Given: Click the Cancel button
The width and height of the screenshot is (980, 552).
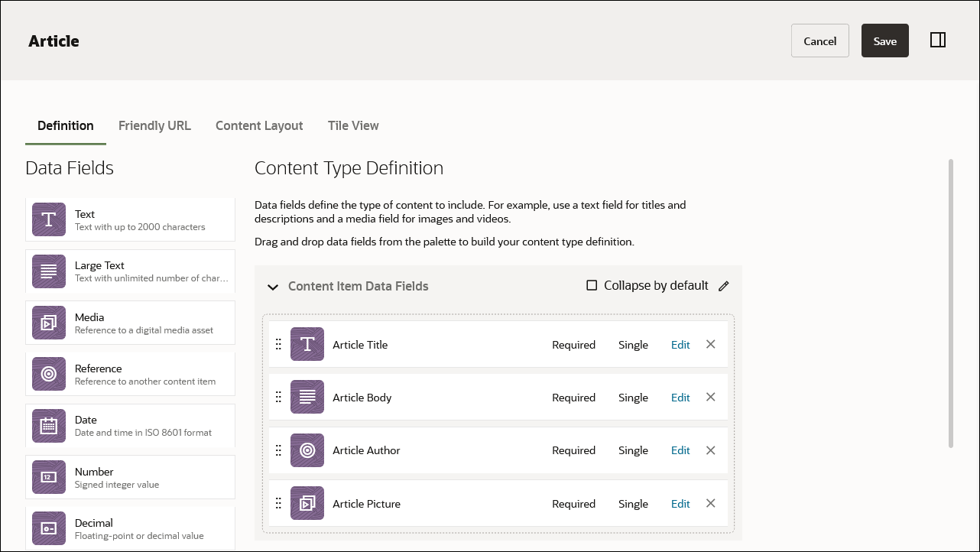Looking at the screenshot, I should [x=819, y=41].
